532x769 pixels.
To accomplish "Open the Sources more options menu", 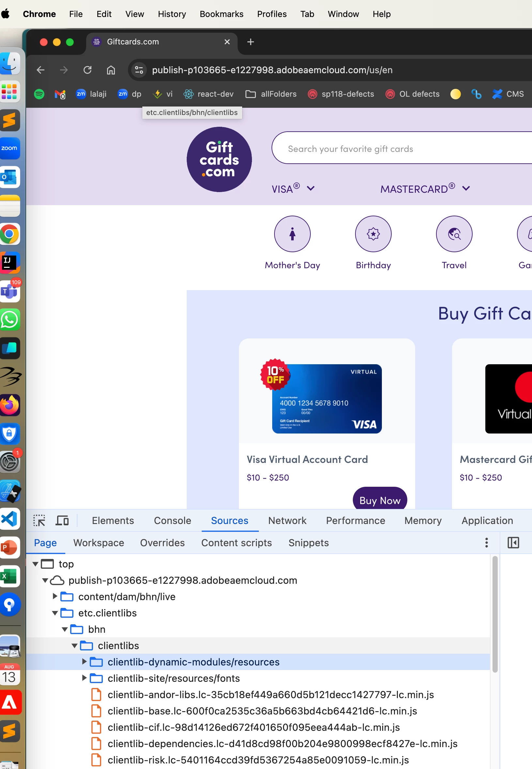I will [486, 543].
